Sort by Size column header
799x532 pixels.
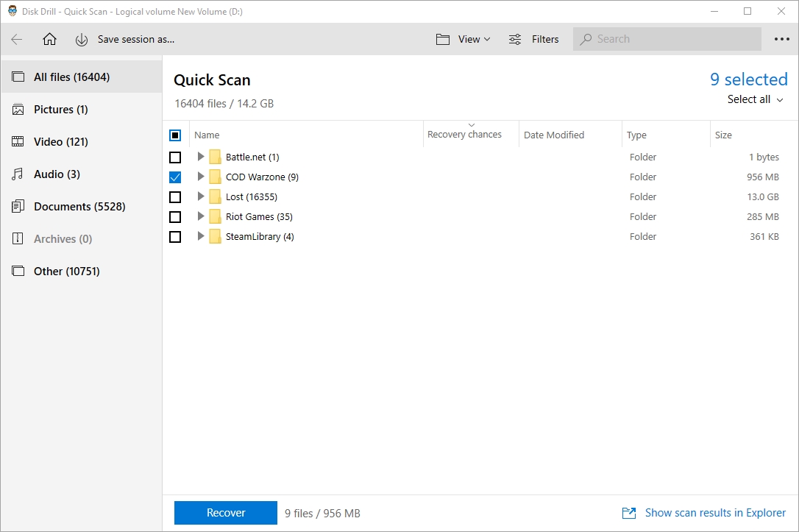click(x=723, y=135)
